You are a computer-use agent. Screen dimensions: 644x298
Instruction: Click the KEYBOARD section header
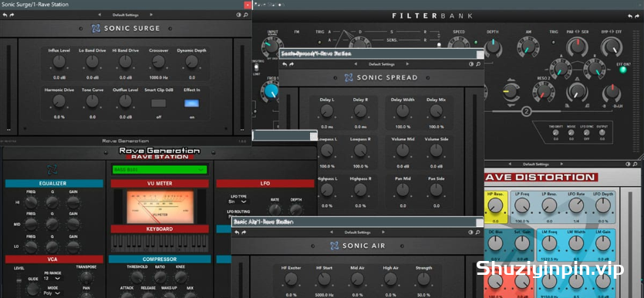(x=160, y=229)
